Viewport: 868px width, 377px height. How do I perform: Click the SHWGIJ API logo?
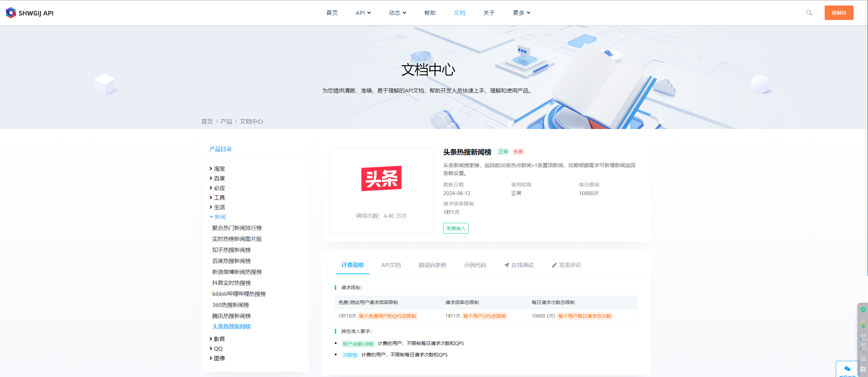pyautogui.click(x=30, y=13)
